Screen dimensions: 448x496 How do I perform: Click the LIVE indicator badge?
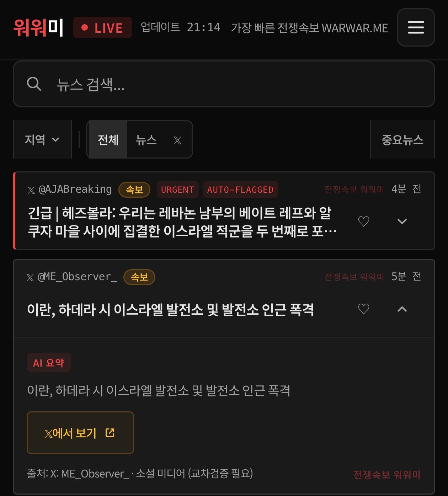click(x=102, y=27)
